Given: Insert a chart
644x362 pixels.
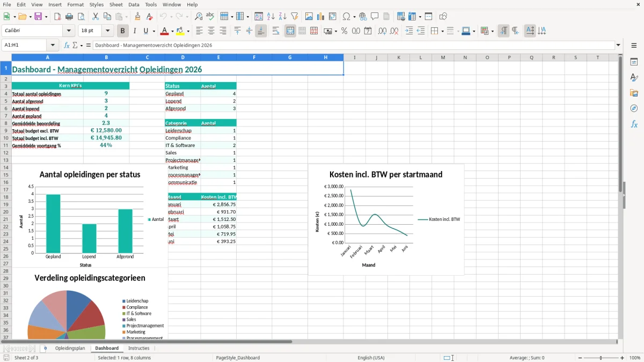Looking at the screenshot, I should [x=321, y=17].
